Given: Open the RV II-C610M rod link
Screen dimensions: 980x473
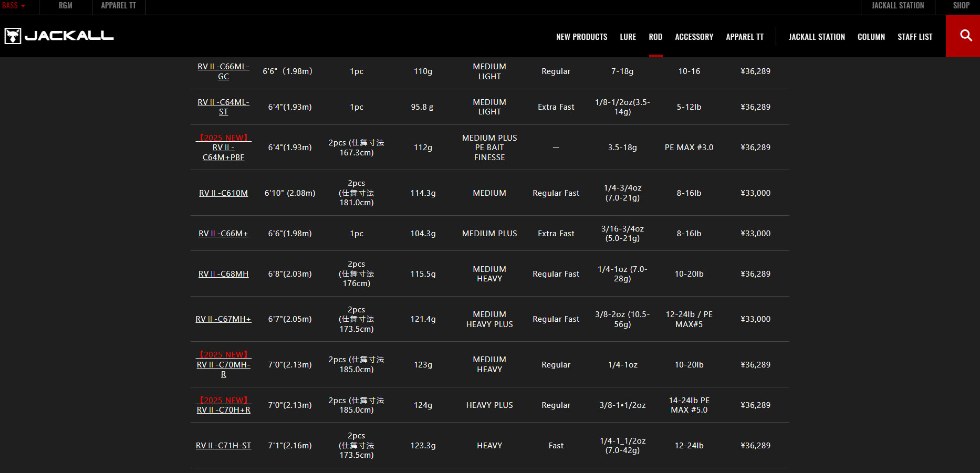Looking at the screenshot, I should coord(223,193).
